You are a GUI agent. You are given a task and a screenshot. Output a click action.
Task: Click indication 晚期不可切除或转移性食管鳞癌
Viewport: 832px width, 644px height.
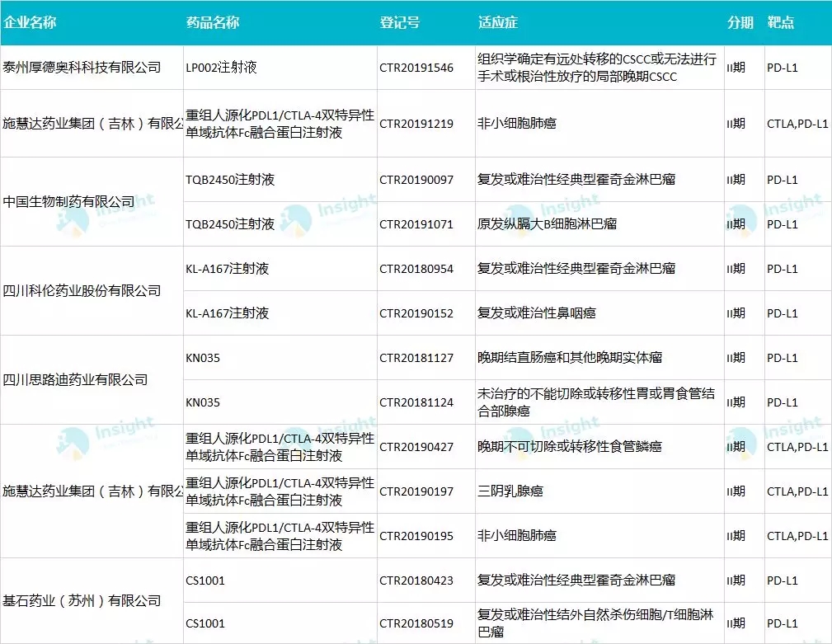pyautogui.click(x=570, y=447)
